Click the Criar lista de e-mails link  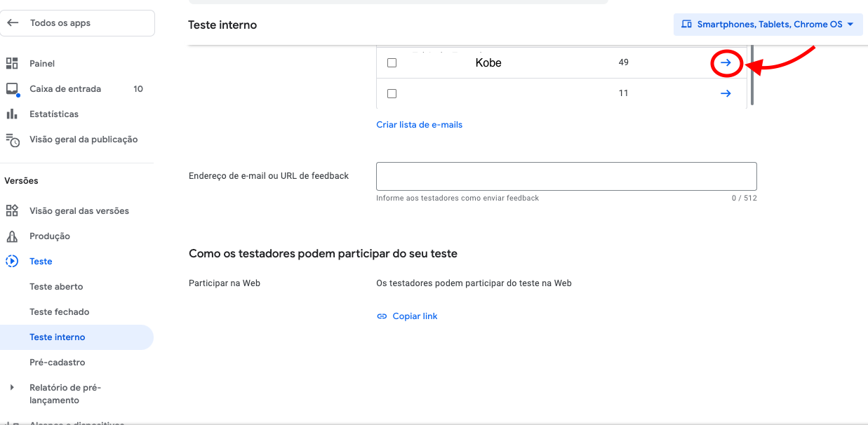[419, 123]
